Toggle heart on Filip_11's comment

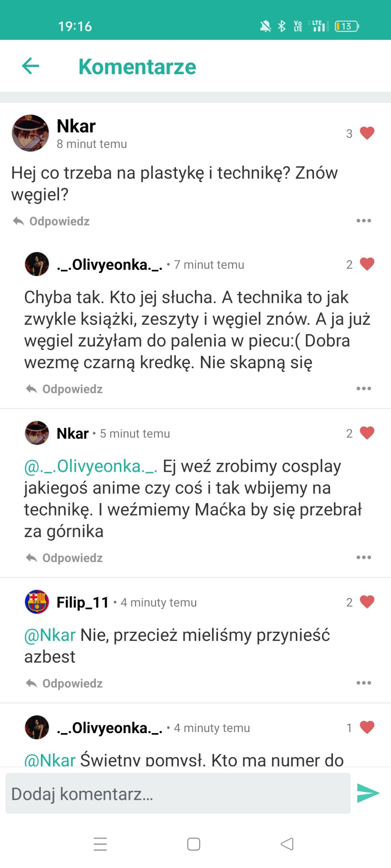pos(367,602)
